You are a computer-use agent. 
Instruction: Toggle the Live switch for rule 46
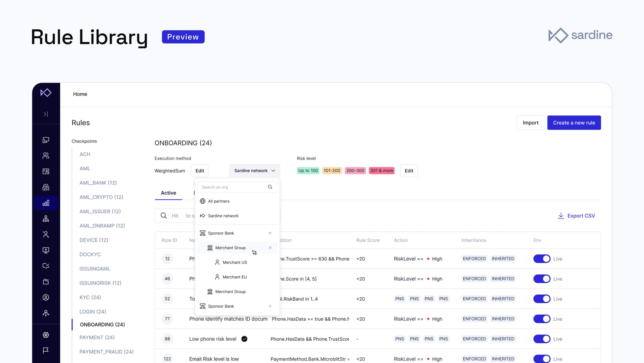[542, 279]
